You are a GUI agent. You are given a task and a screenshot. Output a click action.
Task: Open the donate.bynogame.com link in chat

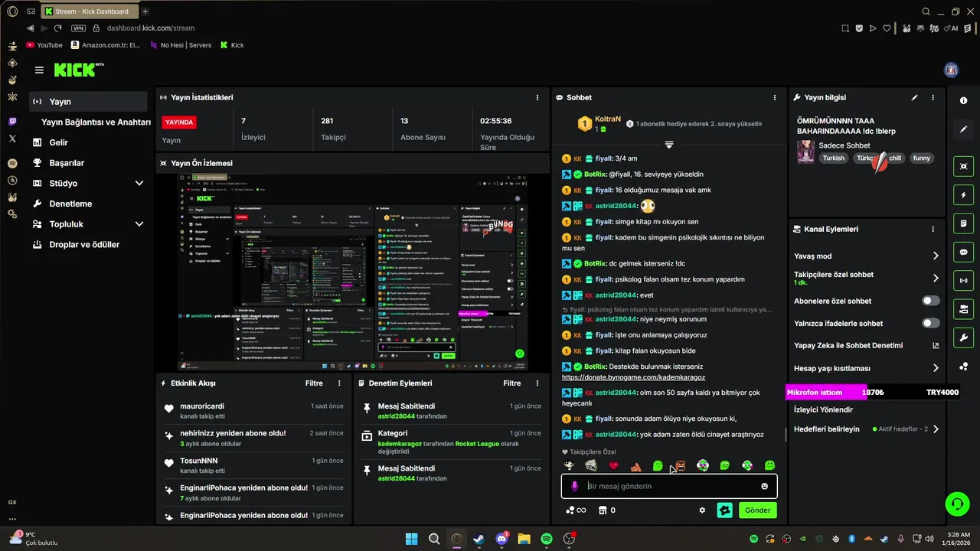(x=633, y=377)
